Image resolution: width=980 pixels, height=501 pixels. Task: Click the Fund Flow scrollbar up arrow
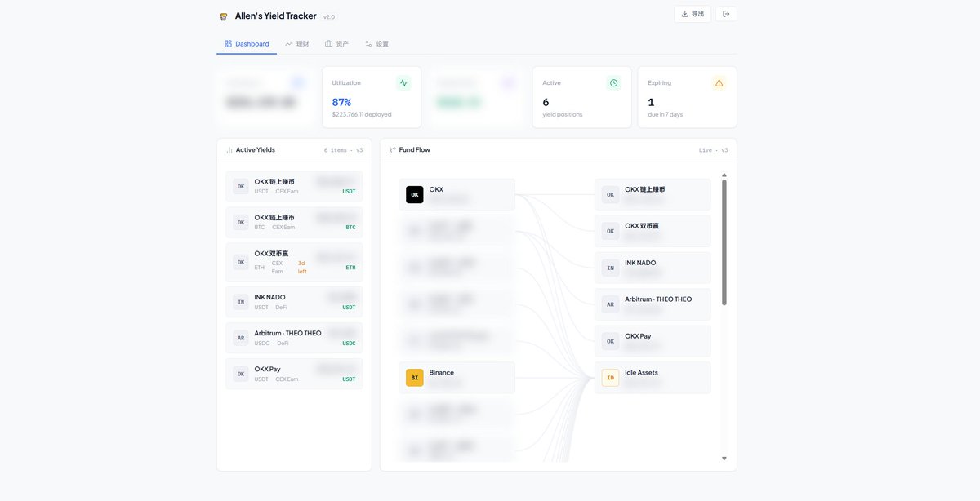724,175
